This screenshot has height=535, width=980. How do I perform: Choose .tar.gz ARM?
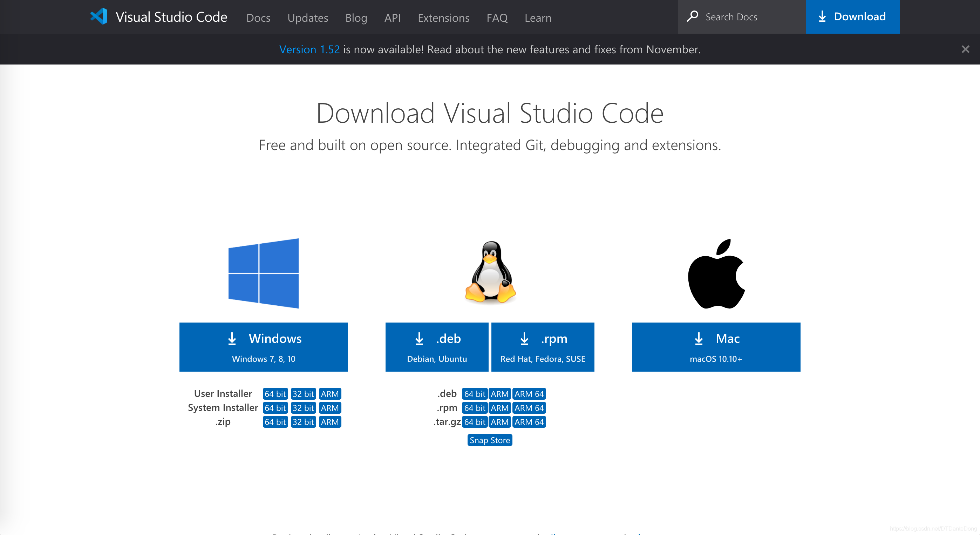pos(499,422)
